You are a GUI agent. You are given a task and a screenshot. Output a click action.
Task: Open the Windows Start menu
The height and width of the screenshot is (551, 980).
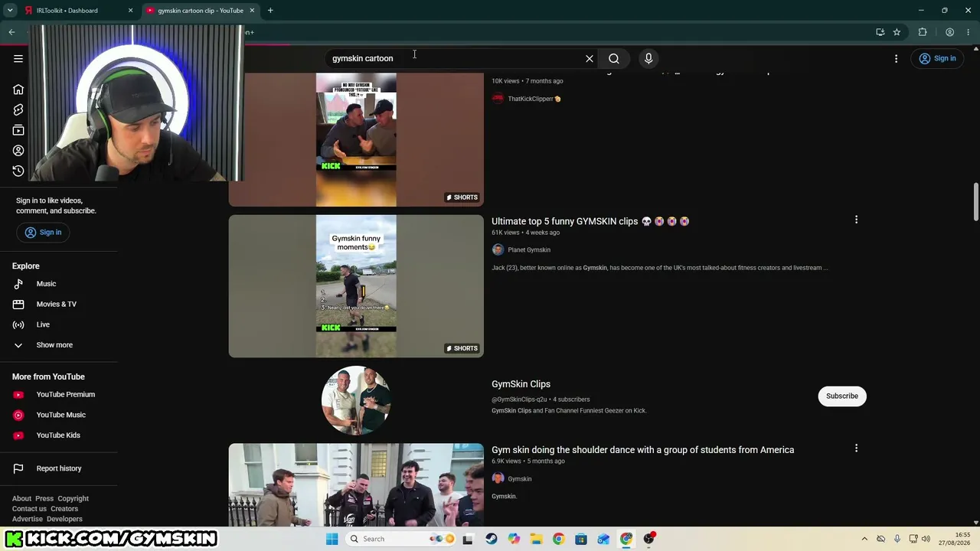point(332,539)
